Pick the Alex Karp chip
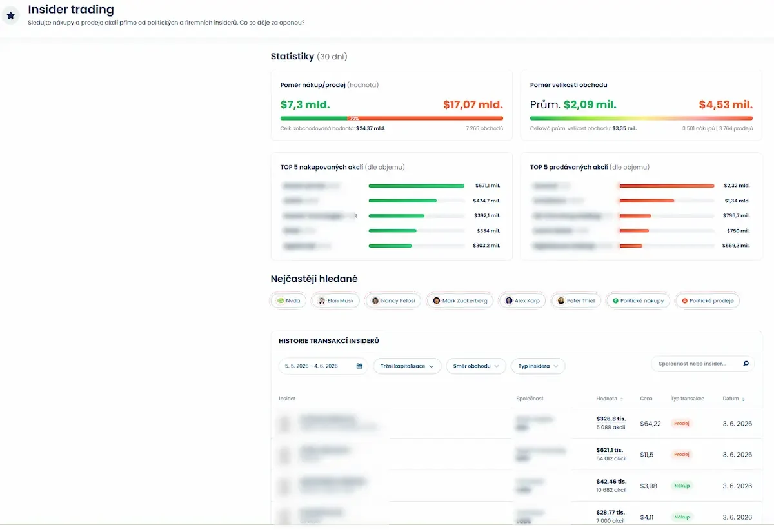This screenshot has height=532, width=774. point(522,300)
